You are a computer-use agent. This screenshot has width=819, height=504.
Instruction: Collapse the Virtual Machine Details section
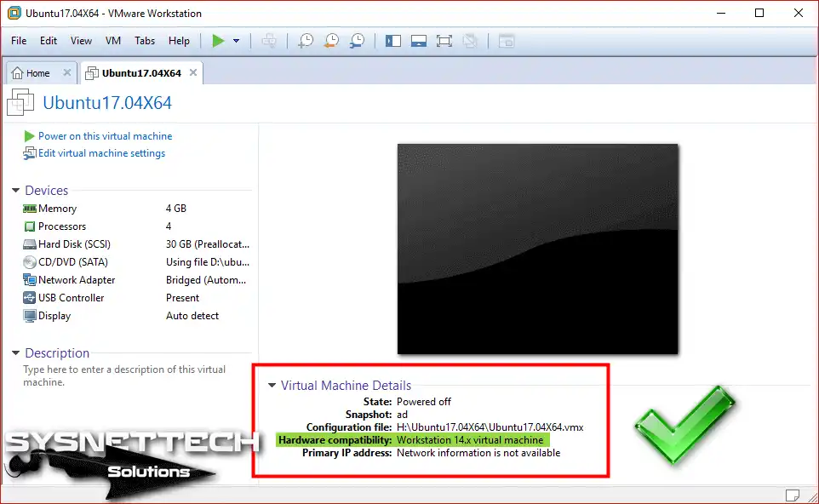pos(272,386)
